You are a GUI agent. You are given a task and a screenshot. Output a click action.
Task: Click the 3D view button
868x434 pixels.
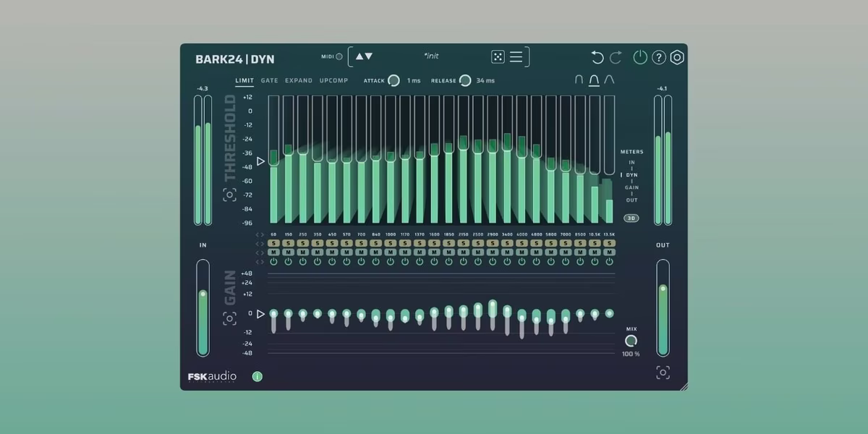(630, 218)
